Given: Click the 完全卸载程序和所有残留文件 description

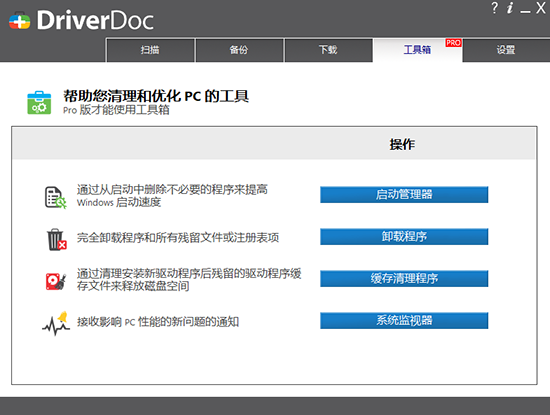Looking at the screenshot, I should (x=178, y=237).
